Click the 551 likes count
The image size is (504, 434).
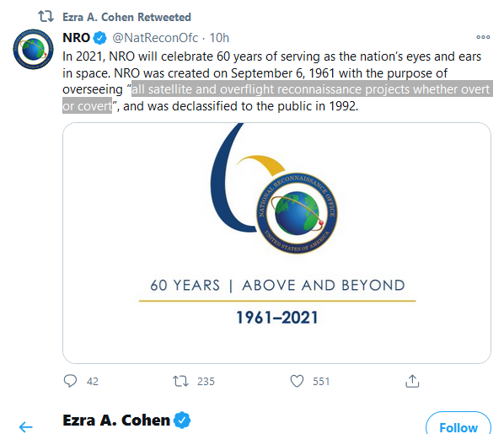pos(321,381)
